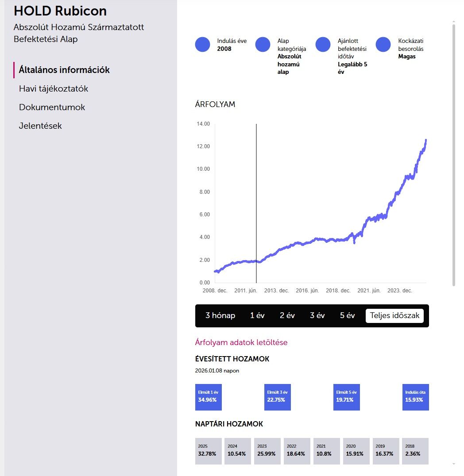
Task: Select the Teljes időszak period
Action: coord(394,316)
